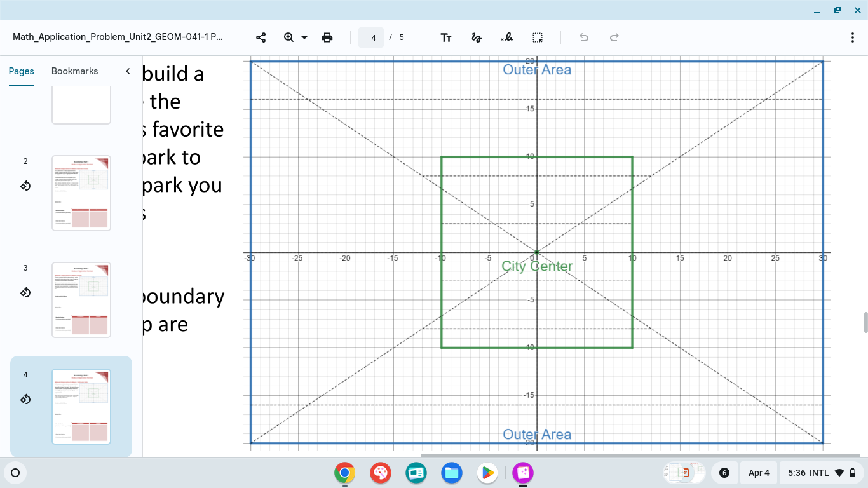868x488 pixels.
Task: Open the Files app on the shelf
Action: tap(452, 473)
